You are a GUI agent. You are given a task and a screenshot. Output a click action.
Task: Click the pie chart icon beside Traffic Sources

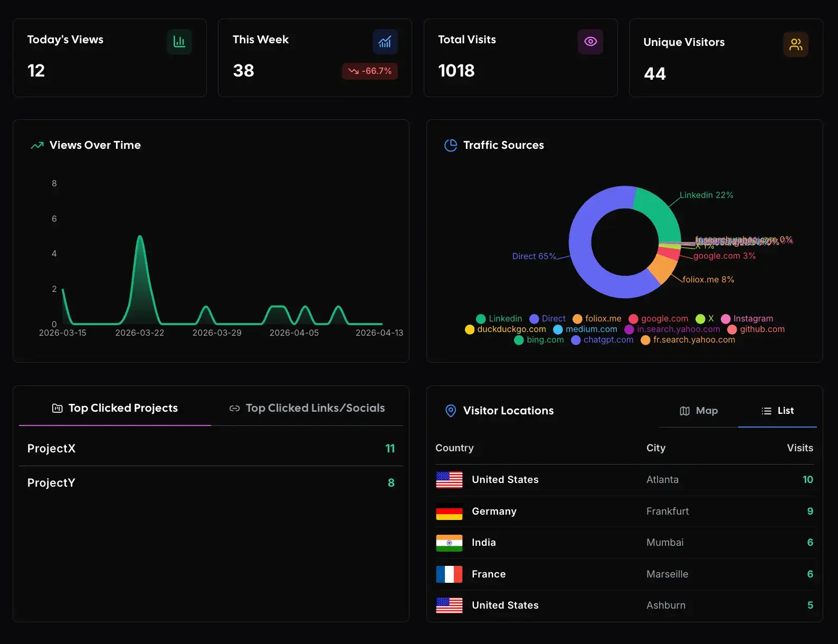[x=451, y=145]
